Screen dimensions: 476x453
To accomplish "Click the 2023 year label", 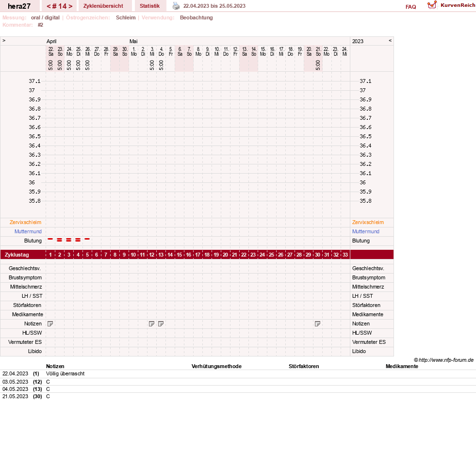I will point(358,41).
